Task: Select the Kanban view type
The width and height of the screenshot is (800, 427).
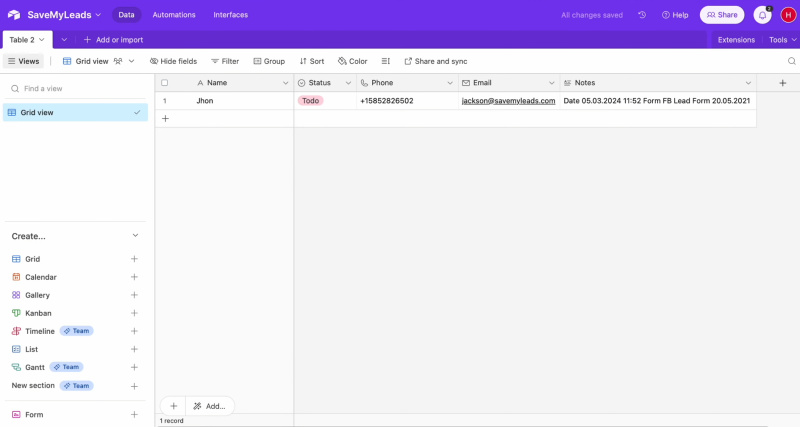Action: pos(38,313)
